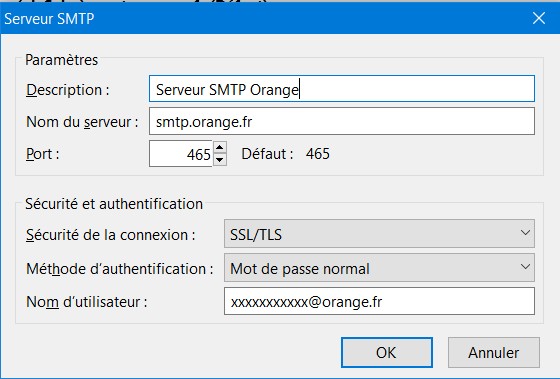The height and width of the screenshot is (379, 560).
Task: Click the "Nom du serveur :" label
Action: pos(82,122)
